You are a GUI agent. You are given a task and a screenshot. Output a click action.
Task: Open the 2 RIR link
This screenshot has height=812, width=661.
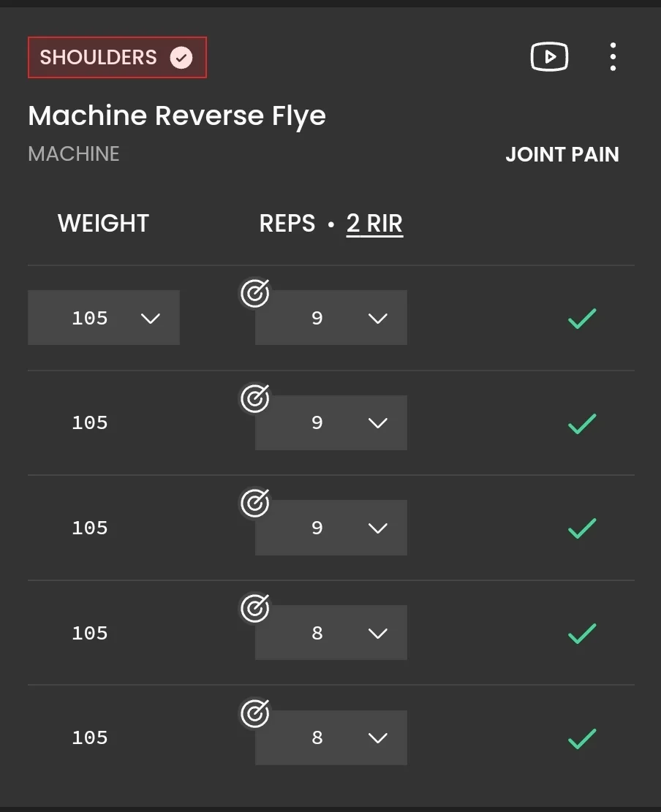[x=374, y=224]
